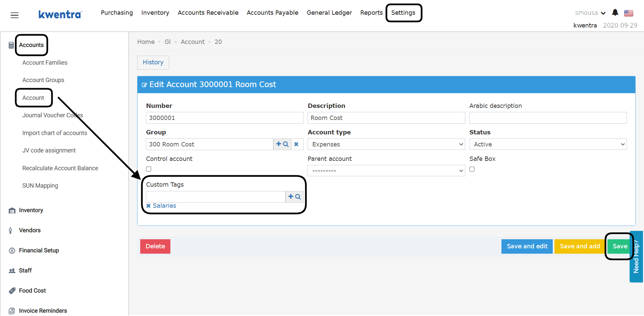Screen dimensions: 644x316
Task: Open Journal Voucher Codes in sidebar
Action: coord(53,115)
